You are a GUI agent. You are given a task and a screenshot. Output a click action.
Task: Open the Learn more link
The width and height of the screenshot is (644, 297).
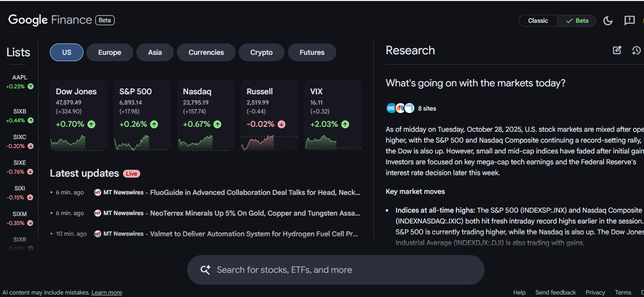107,292
